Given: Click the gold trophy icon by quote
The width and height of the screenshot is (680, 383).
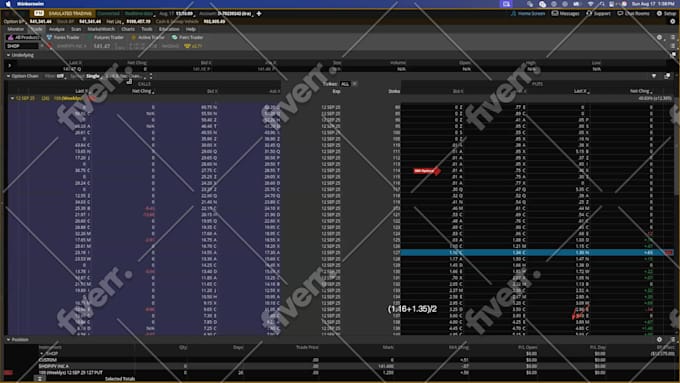Looking at the screenshot, I should coord(188,46).
